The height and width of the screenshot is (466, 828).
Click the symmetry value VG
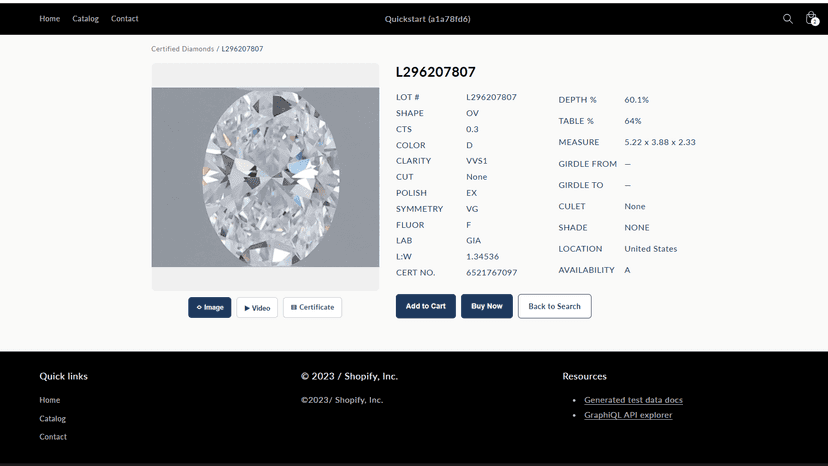pos(472,209)
